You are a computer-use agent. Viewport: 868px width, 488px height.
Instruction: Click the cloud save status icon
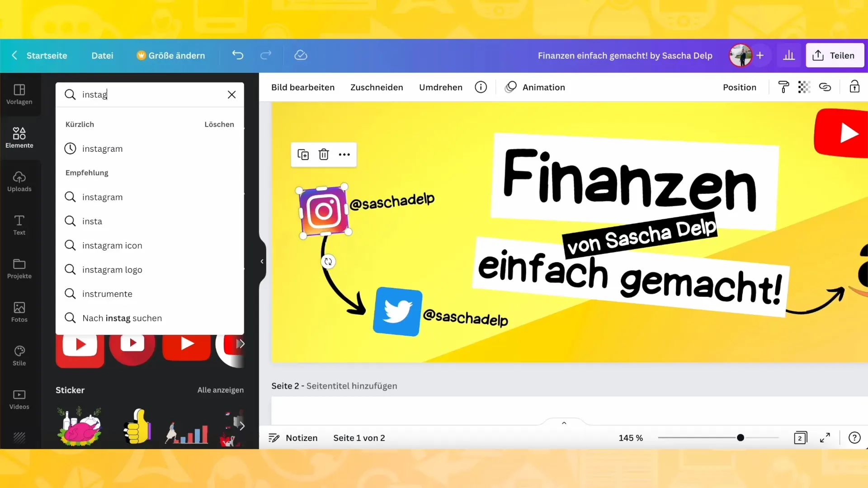(301, 56)
